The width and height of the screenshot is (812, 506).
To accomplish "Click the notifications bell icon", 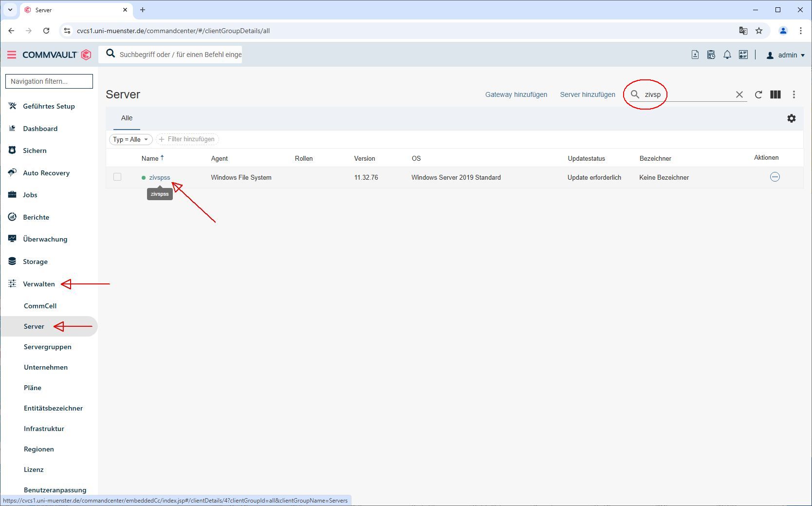I will click(727, 55).
